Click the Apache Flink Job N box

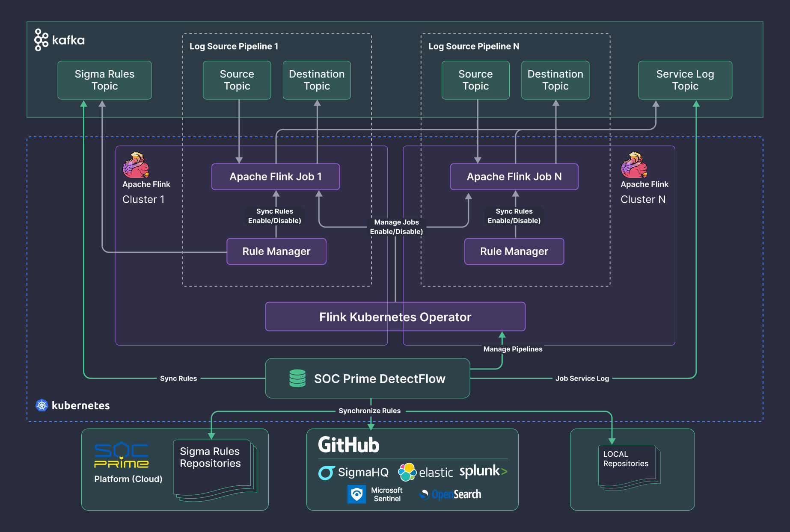coord(514,177)
